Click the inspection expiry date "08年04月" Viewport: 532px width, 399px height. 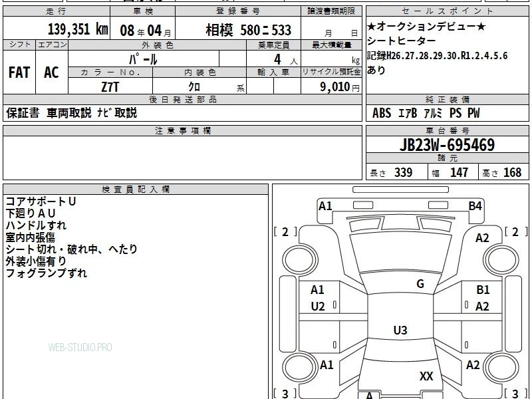pos(146,31)
